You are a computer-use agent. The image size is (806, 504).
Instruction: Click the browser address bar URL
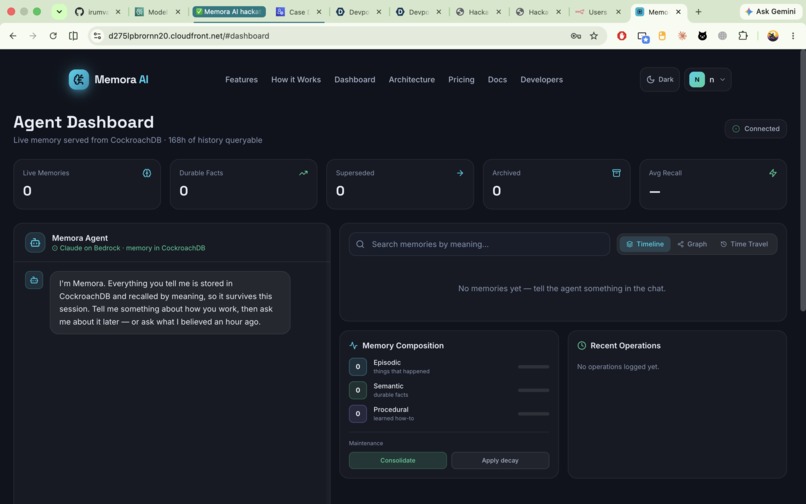(189, 36)
